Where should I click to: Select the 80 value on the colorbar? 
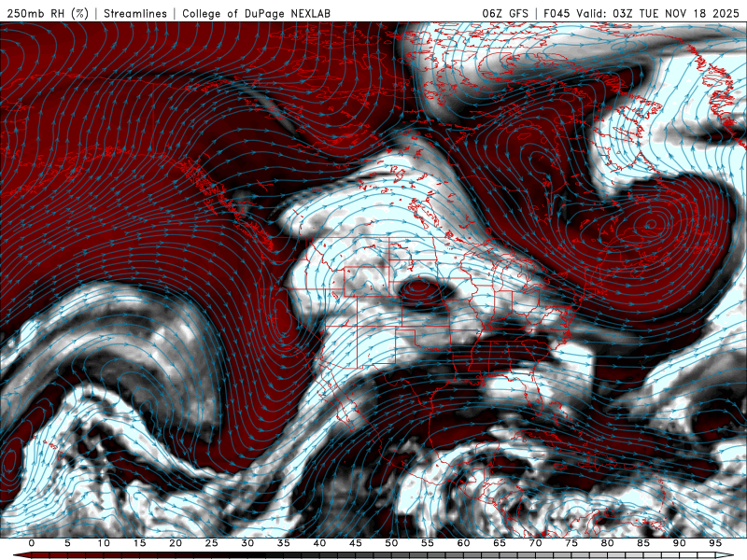(x=608, y=543)
